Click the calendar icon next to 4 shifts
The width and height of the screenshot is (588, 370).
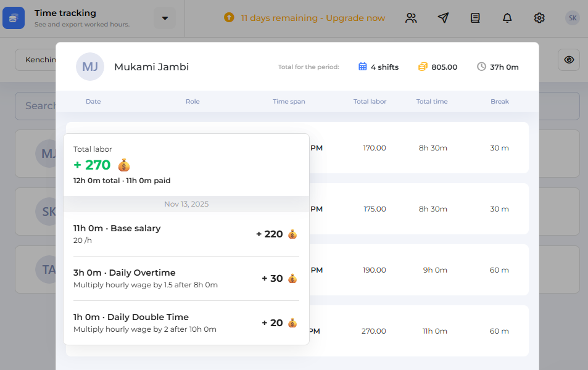coord(361,67)
